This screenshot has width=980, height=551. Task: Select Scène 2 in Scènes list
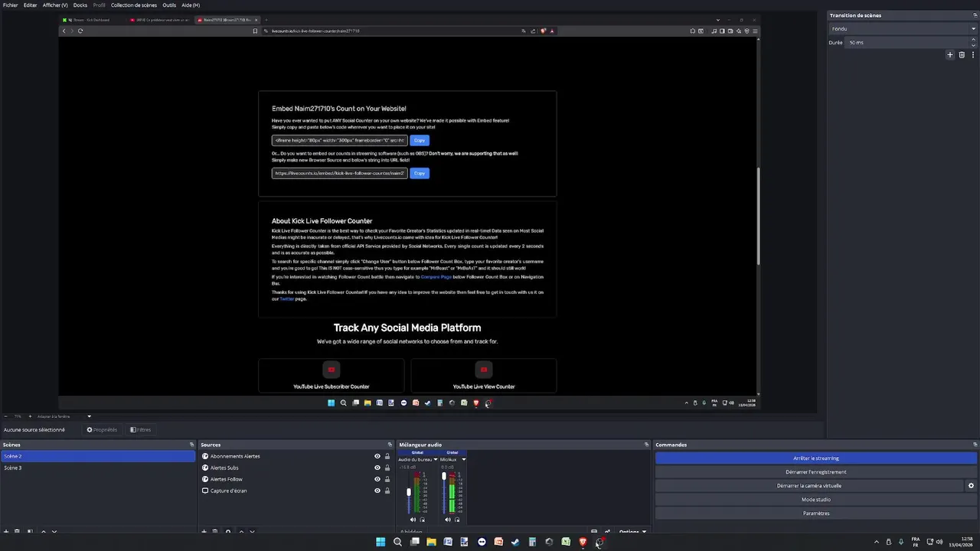tap(98, 456)
